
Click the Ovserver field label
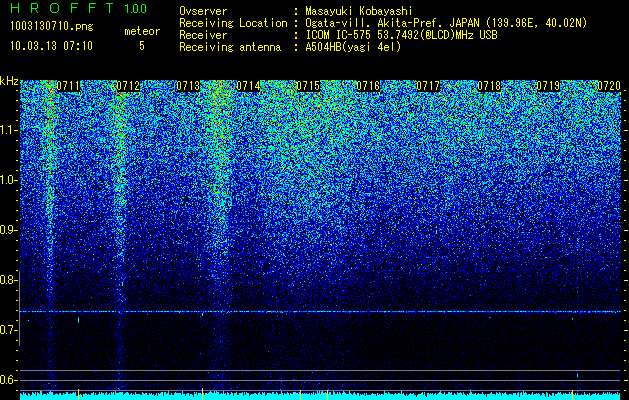203,11
